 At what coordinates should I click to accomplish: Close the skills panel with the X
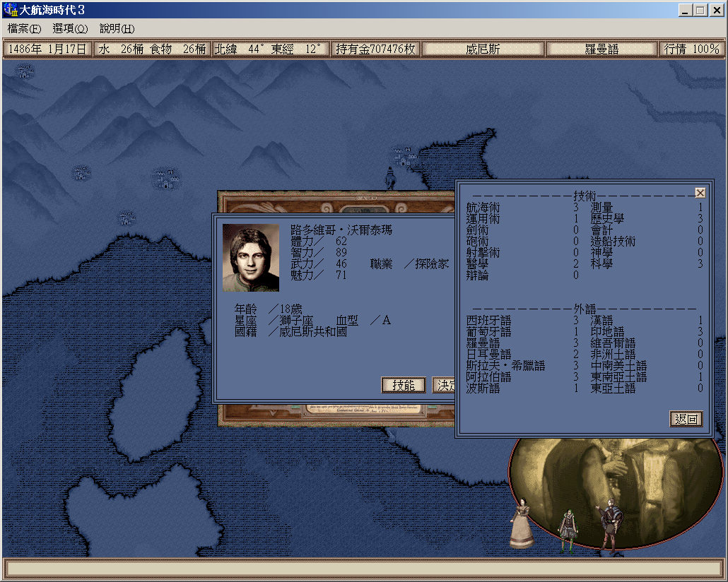[700, 193]
